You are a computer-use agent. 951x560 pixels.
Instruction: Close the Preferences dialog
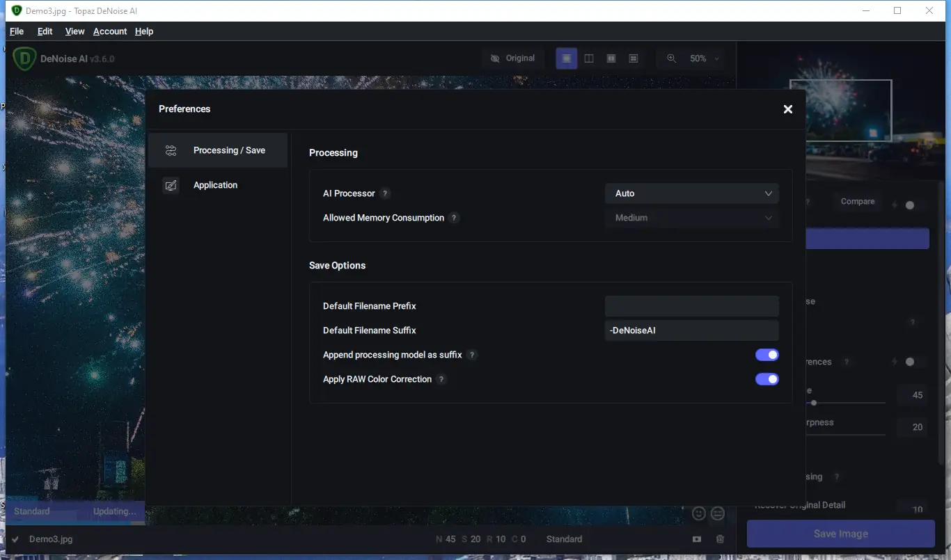[x=788, y=109]
